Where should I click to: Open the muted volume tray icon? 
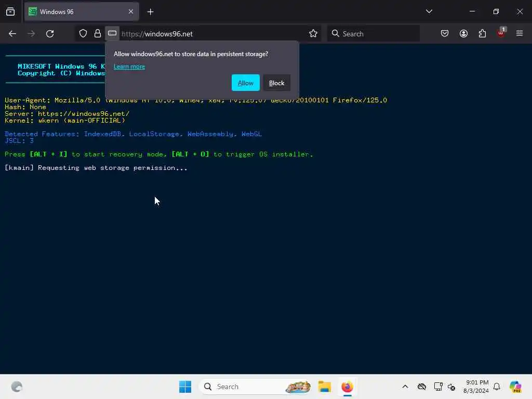point(451,387)
